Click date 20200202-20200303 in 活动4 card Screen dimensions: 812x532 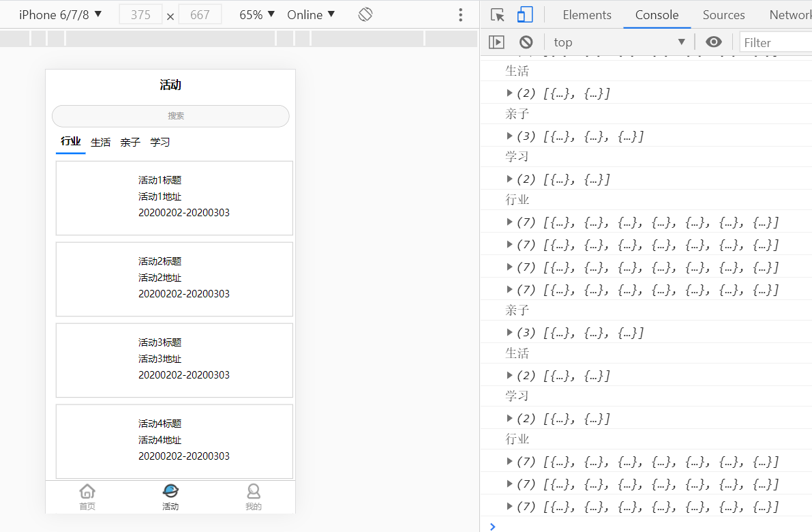coord(184,456)
